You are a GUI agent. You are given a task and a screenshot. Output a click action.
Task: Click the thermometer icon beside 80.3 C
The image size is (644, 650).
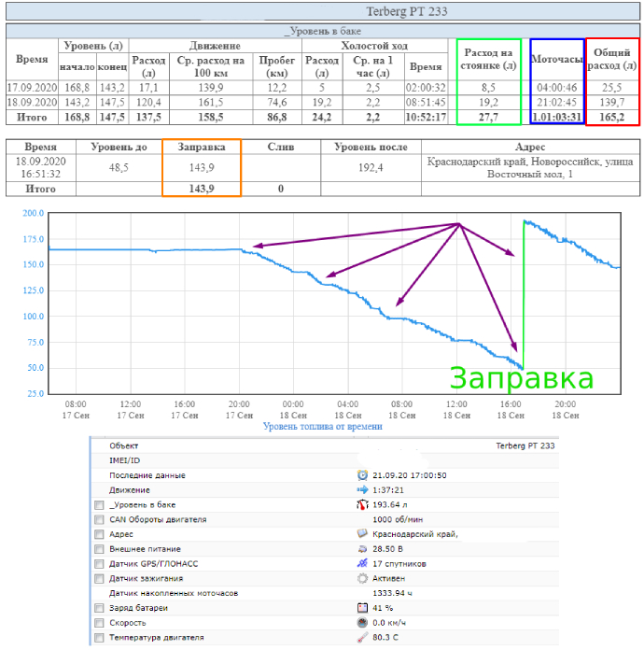pos(363,638)
